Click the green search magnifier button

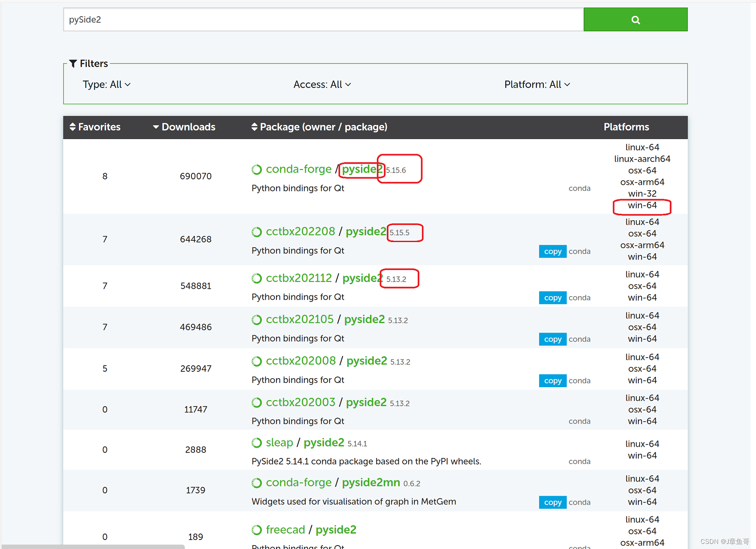click(635, 19)
